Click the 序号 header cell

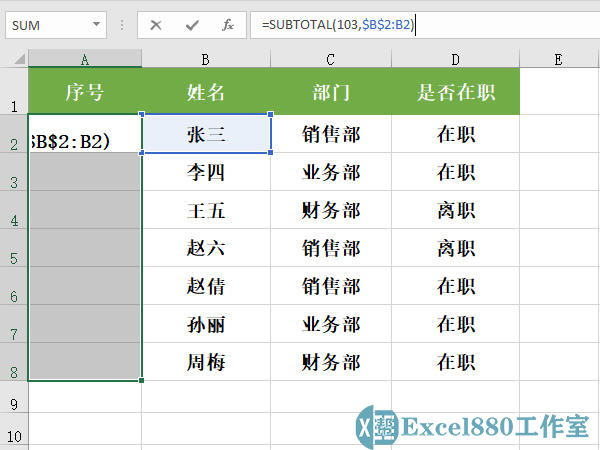[85, 93]
